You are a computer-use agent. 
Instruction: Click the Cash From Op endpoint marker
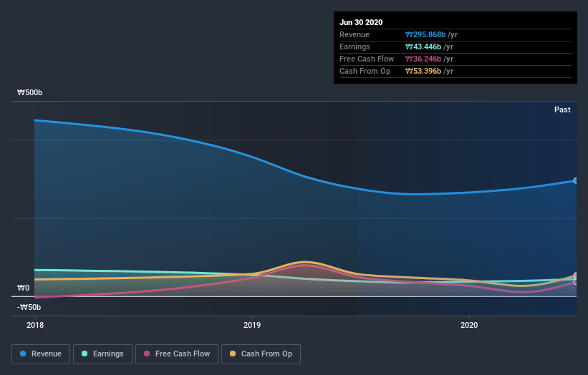576,276
